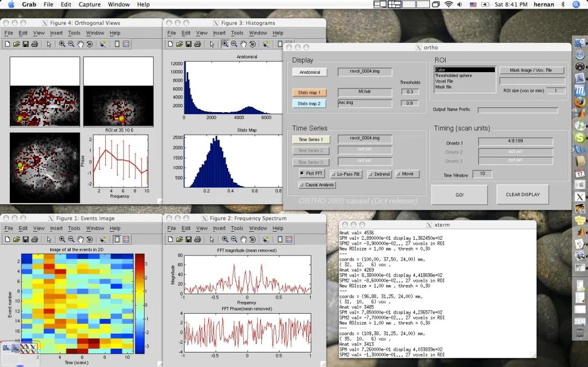588x367 pixels.
Task: Click Insert Colorbar icon in Figure 2 toolbar
Action: [280, 239]
